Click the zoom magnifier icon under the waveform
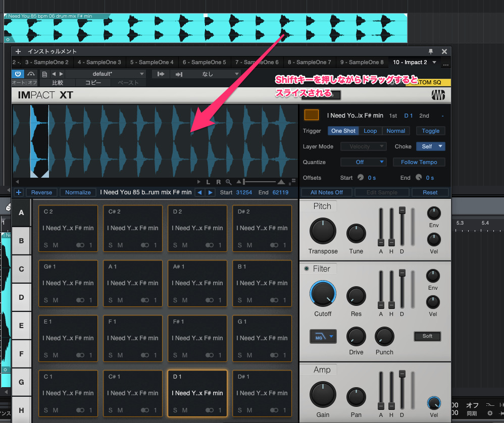 229,182
